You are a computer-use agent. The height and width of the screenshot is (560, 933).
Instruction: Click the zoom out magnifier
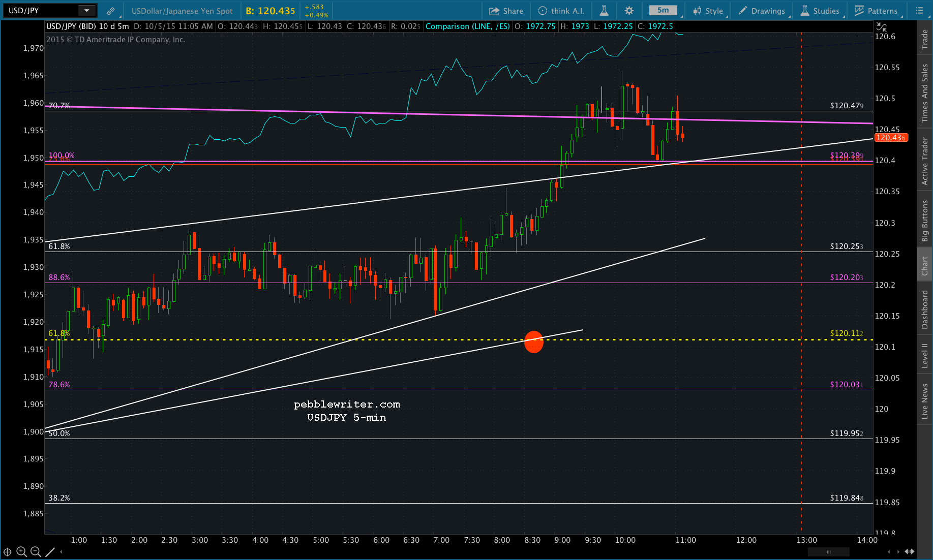click(x=36, y=551)
